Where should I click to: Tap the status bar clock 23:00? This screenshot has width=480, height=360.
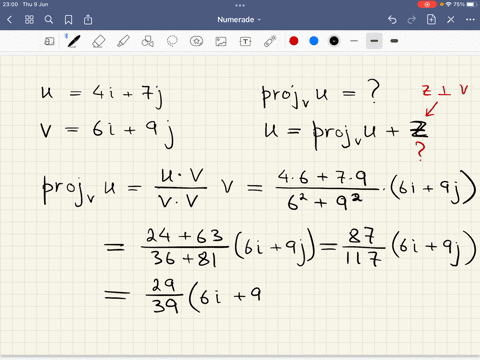(10, 4)
